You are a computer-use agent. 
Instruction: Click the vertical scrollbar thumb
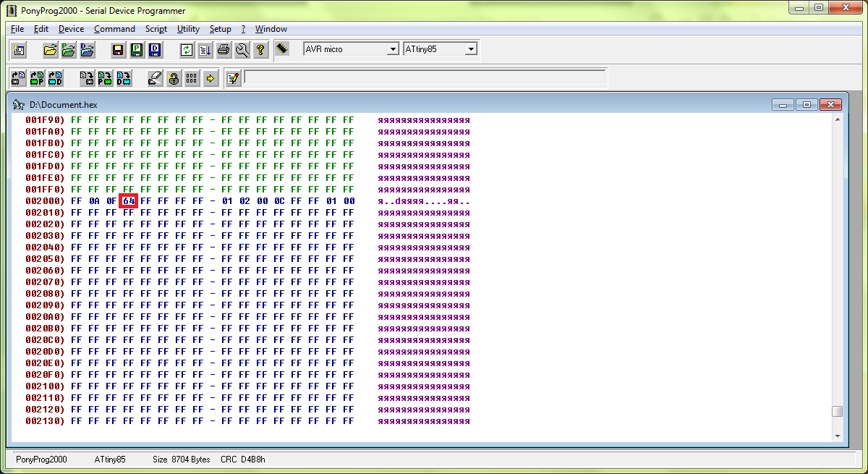[837, 411]
